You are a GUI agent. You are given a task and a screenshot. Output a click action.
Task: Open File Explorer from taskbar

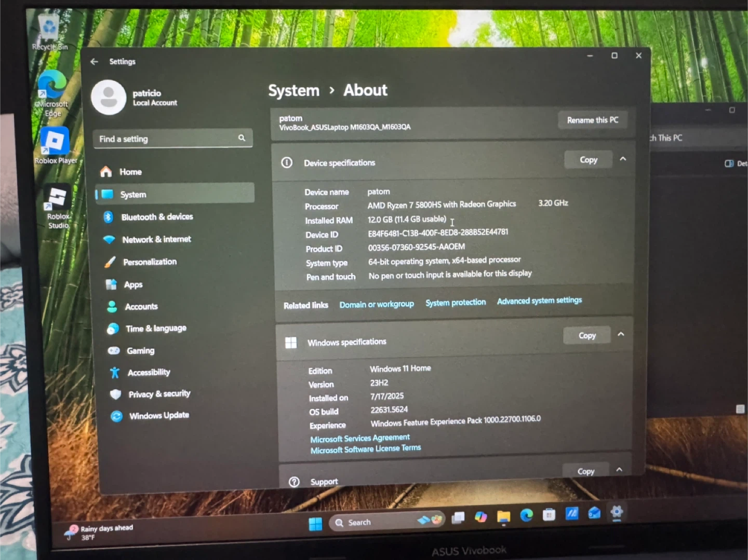click(x=503, y=516)
